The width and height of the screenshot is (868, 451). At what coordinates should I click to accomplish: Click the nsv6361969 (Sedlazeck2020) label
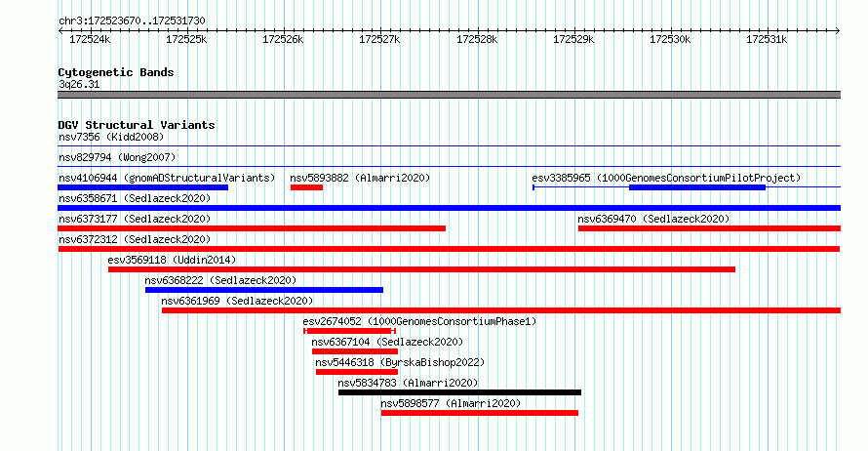coord(237,301)
